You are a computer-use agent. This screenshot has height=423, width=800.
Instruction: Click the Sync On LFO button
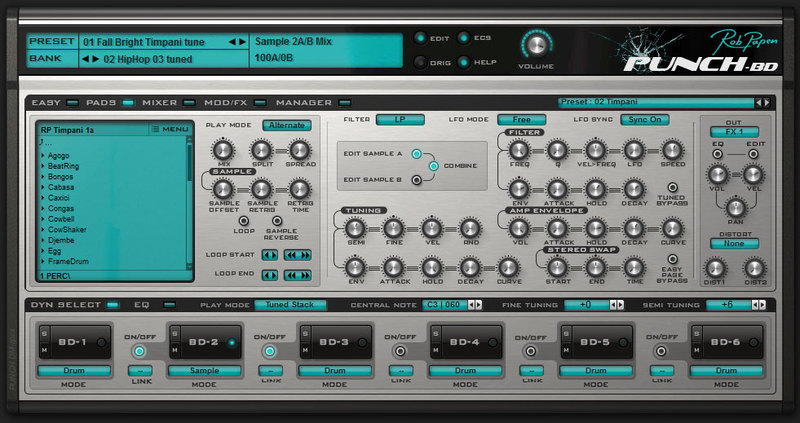(x=644, y=119)
